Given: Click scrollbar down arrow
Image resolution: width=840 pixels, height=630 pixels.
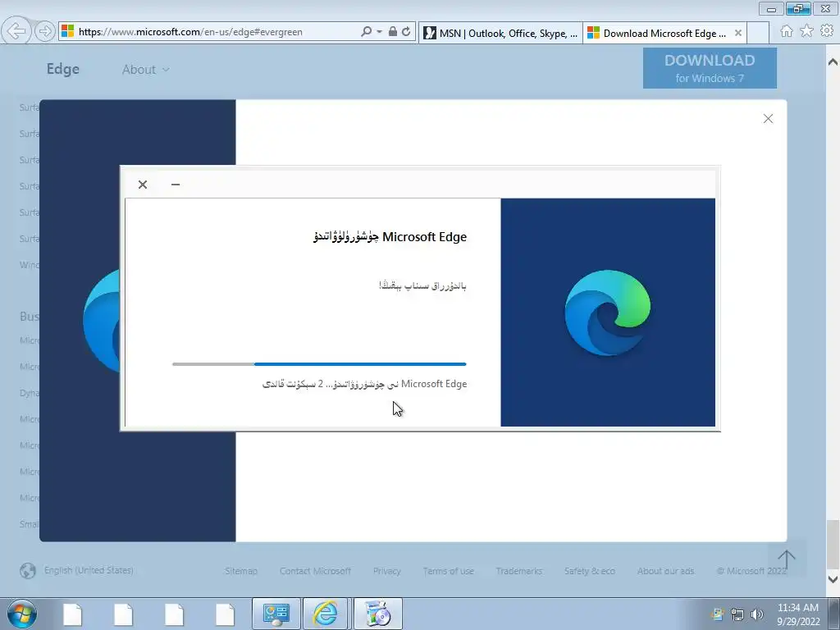Looking at the screenshot, I should tap(833, 578).
